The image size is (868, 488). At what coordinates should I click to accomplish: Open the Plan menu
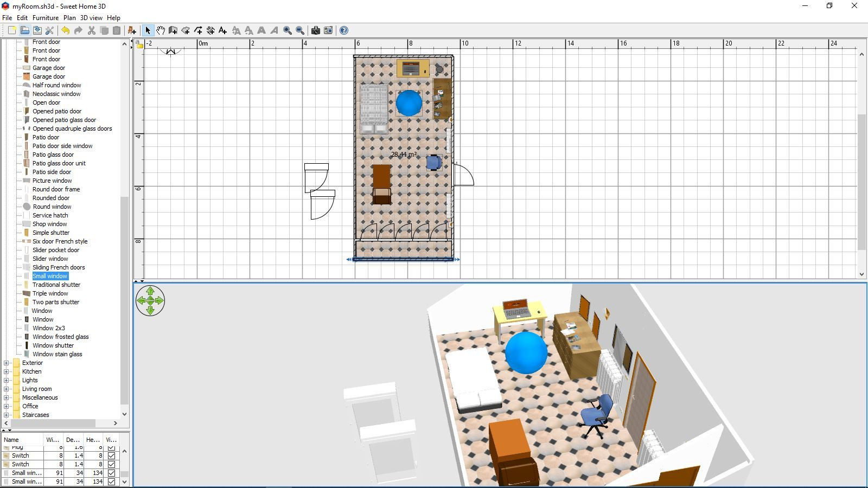click(69, 17)
